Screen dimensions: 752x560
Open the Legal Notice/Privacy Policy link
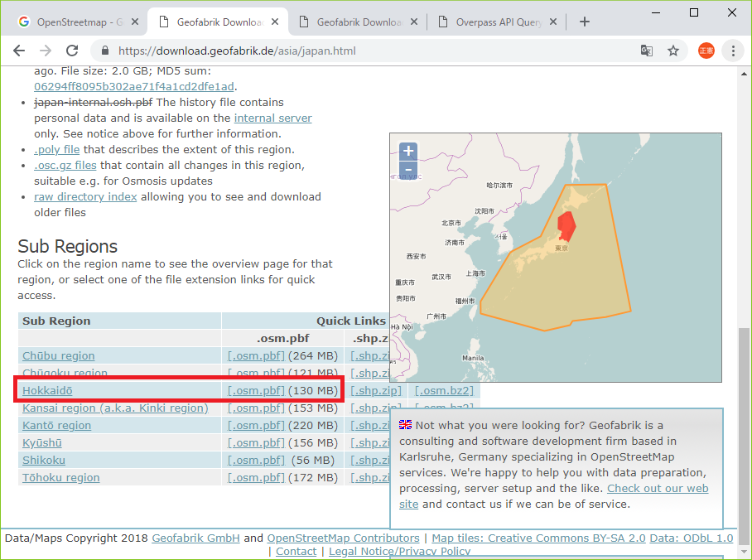coord(399,552)
